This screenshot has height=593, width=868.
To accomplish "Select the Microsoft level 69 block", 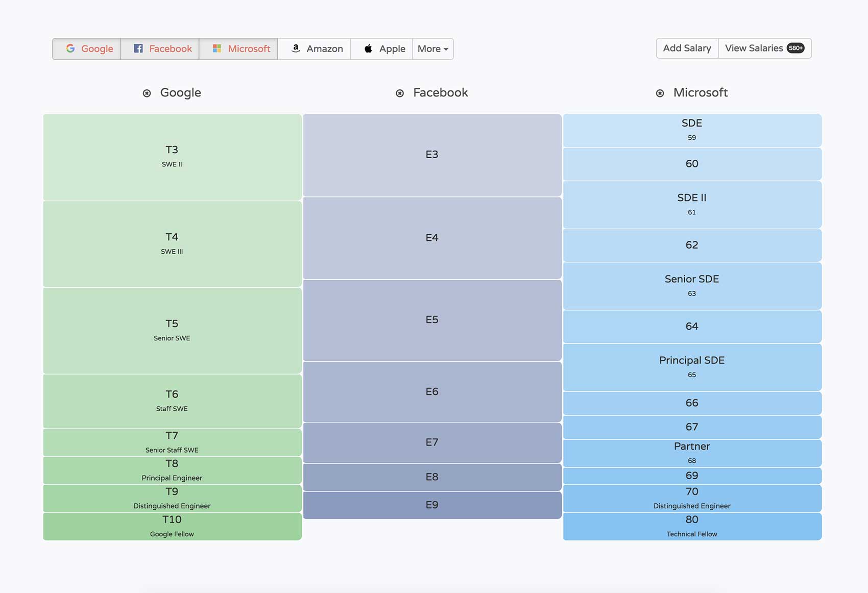I will pyautogui.click(x=692, y=476).
